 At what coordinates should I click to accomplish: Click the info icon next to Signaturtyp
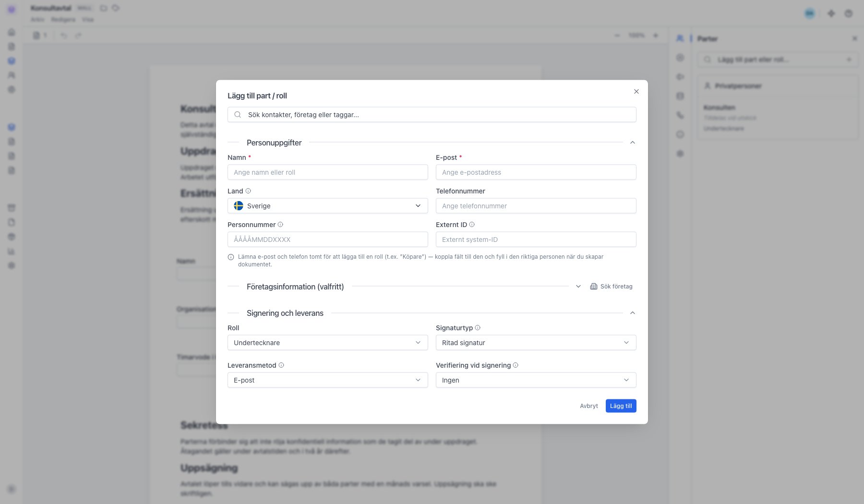pos(478,328)
